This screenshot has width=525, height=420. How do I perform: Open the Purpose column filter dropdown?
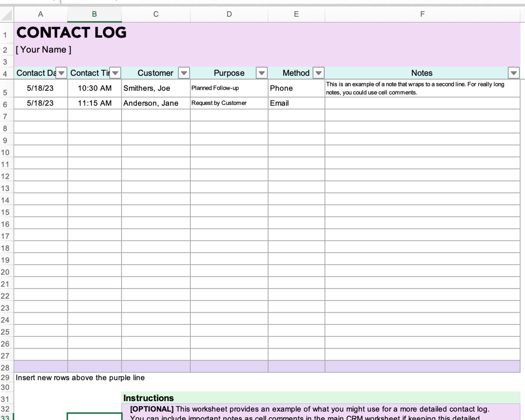(x=262, y=73)
